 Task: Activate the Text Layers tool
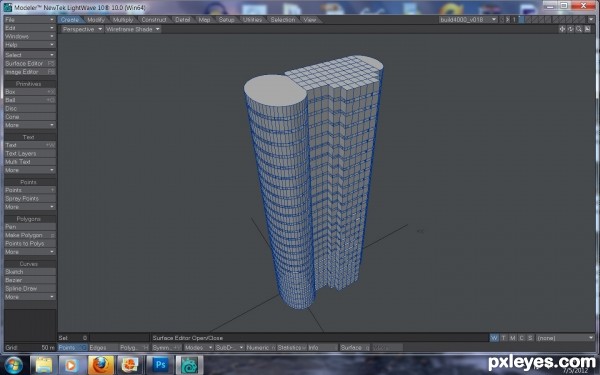click(x=30, y=153)
